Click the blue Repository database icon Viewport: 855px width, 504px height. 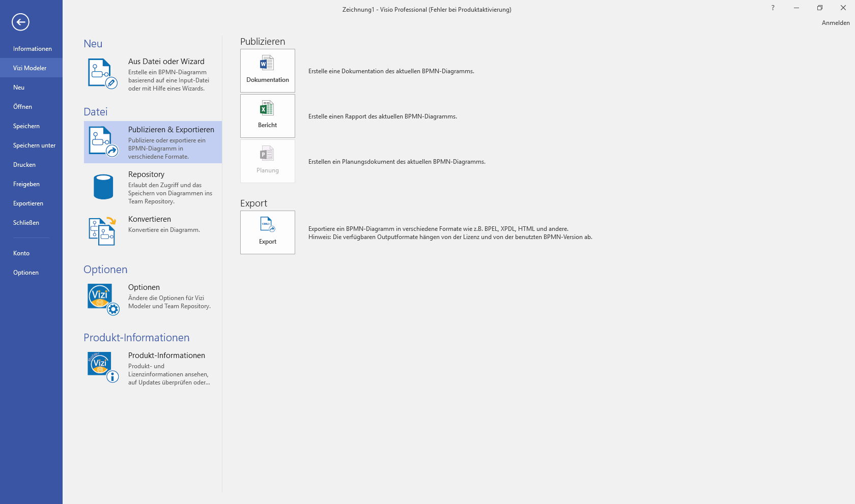click(x=103, y=187)
